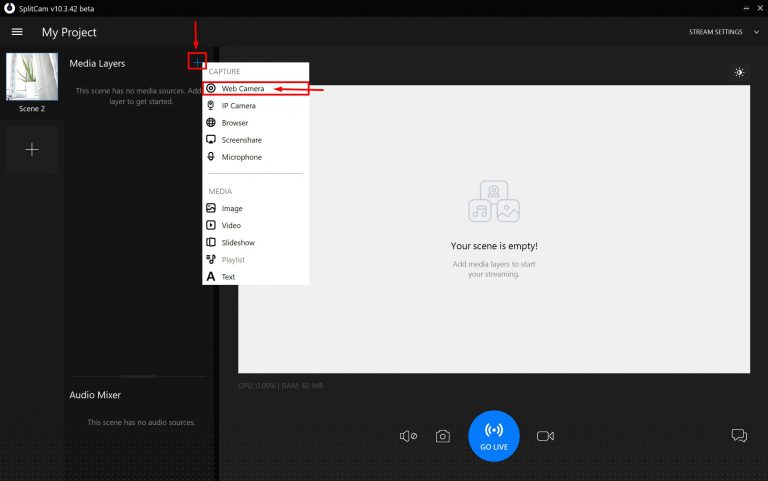Choose IP Camera in the menu
This screenshot has width=768, height=481.
click(238, 106)
